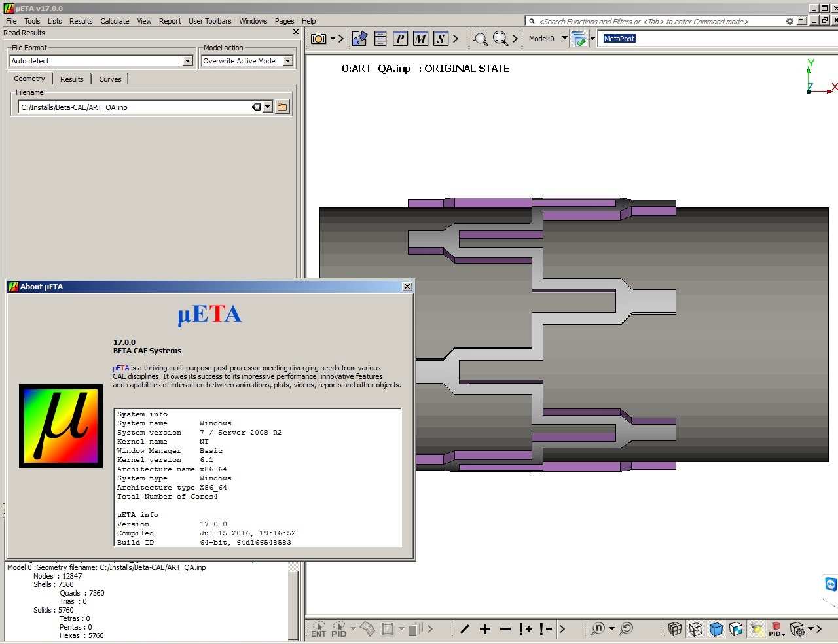Switch to the Curves tab
Screen dimensions: 838x644
tap(110, 79)
